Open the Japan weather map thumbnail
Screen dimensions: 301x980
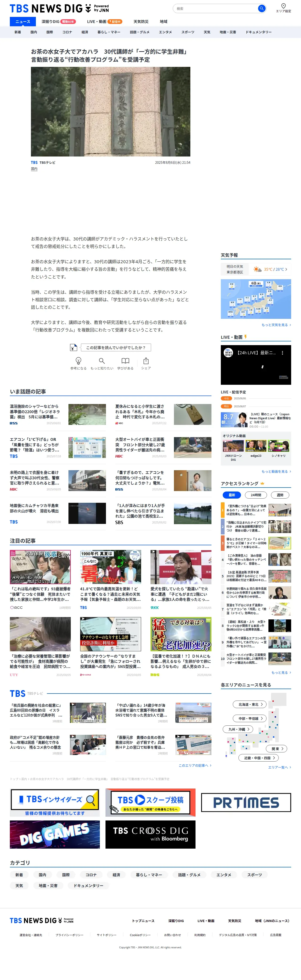[x=256, y=299]
